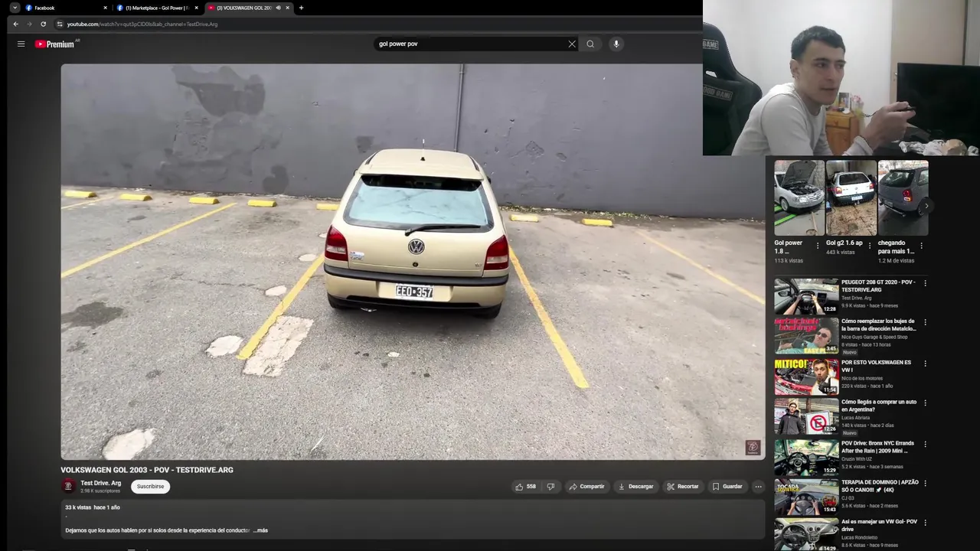This screenshot has height=551, width=980.
Task: Go forward with the browser forward arrow
Action: point(29,24)
